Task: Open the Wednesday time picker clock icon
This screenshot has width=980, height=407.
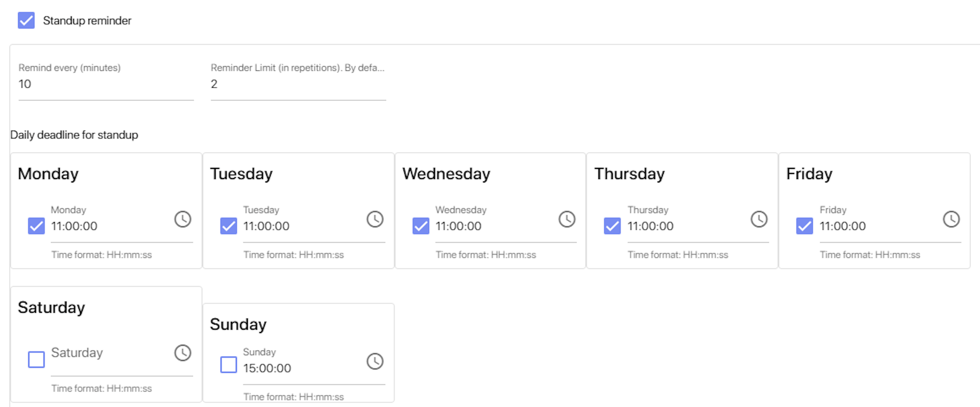Action: point(567,219)
